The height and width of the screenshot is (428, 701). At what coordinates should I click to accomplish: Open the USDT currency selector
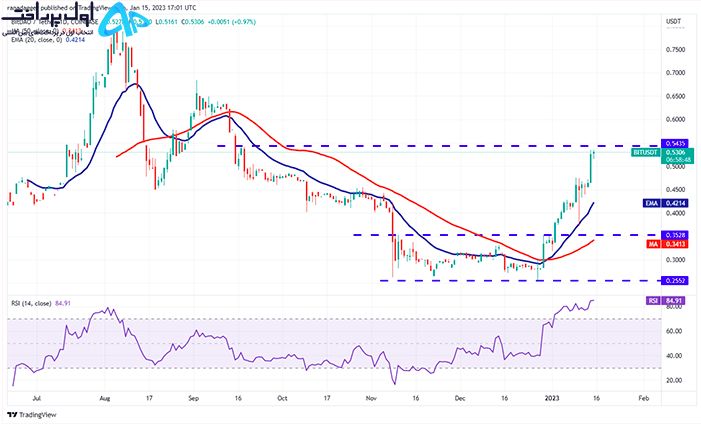pos(673,21)
